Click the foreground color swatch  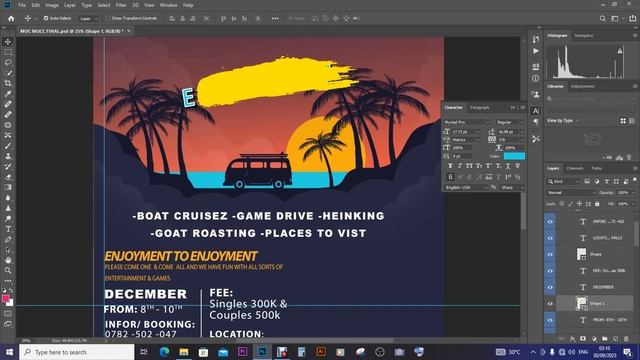coord(5,298)
